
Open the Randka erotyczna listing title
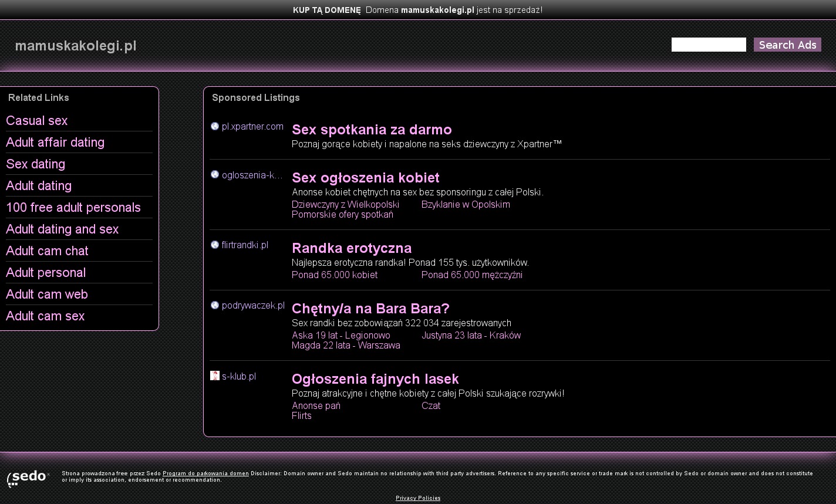pyautogui.click(x=352, y=248)
